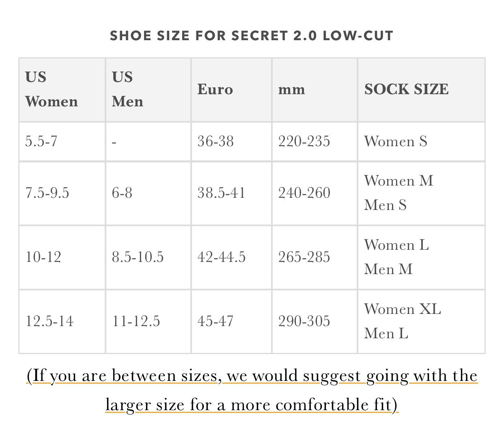Select the Women M / Men S cell
504x441 pixels.
398,193
